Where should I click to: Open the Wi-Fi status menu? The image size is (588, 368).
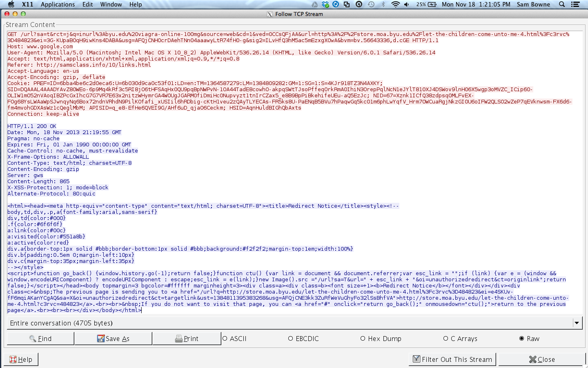395,4
